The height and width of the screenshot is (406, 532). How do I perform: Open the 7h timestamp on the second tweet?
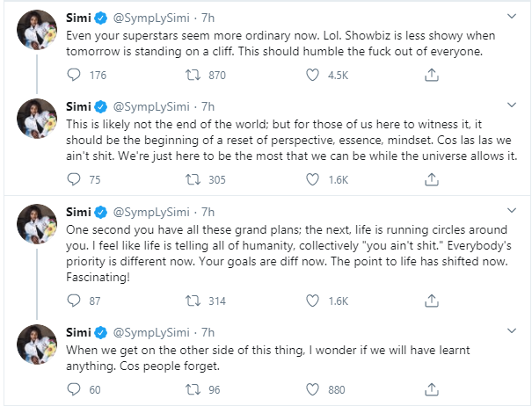pyautogui.click(x=208, y=106)
